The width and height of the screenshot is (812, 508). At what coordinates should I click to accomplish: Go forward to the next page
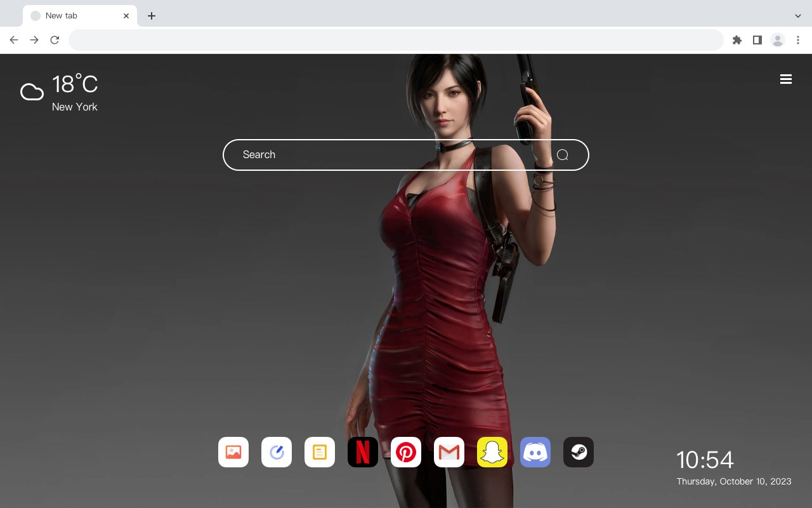pyautogui.click(x=34, y=40)
